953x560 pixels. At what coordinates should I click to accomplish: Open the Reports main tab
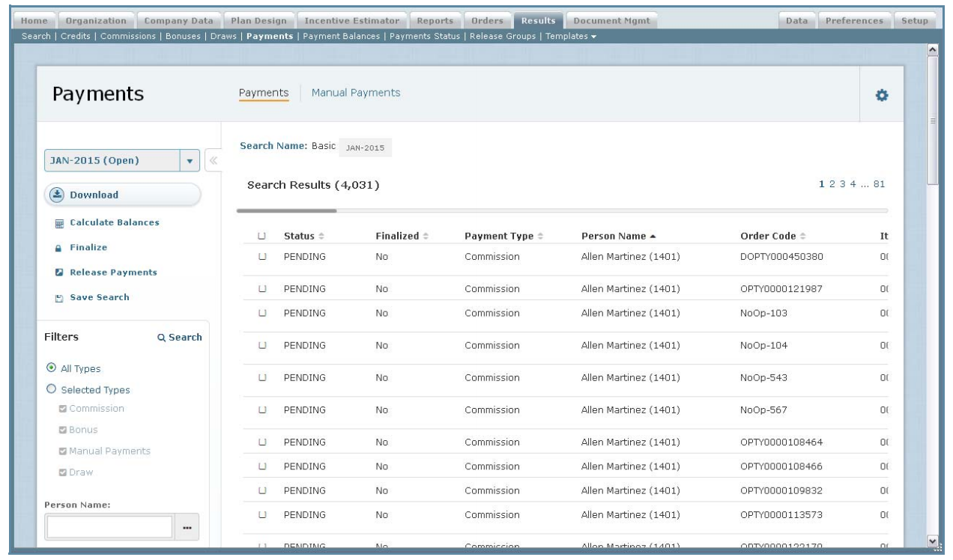click(436, 20)
